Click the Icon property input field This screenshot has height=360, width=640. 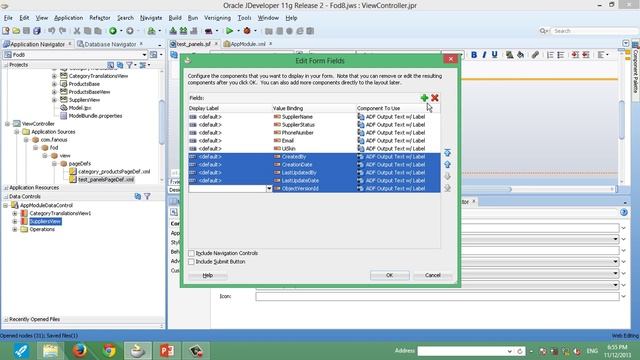pyautogui.click(x=437, y=296)
